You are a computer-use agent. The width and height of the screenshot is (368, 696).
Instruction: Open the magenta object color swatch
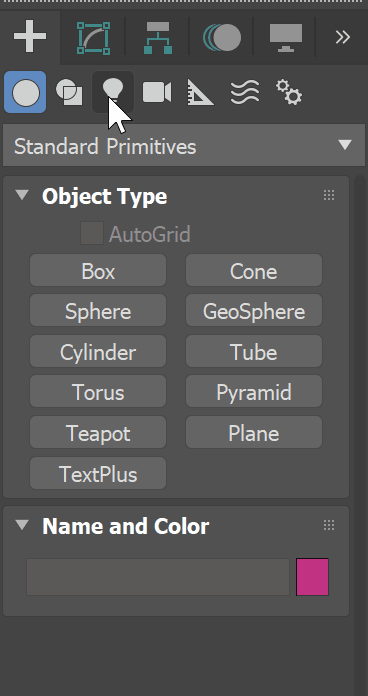pyautogui.click(x=313, y=577)
